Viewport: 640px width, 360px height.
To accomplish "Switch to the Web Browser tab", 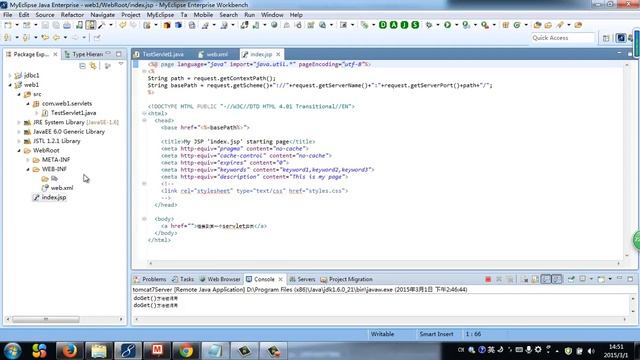I will pos(220,280).
